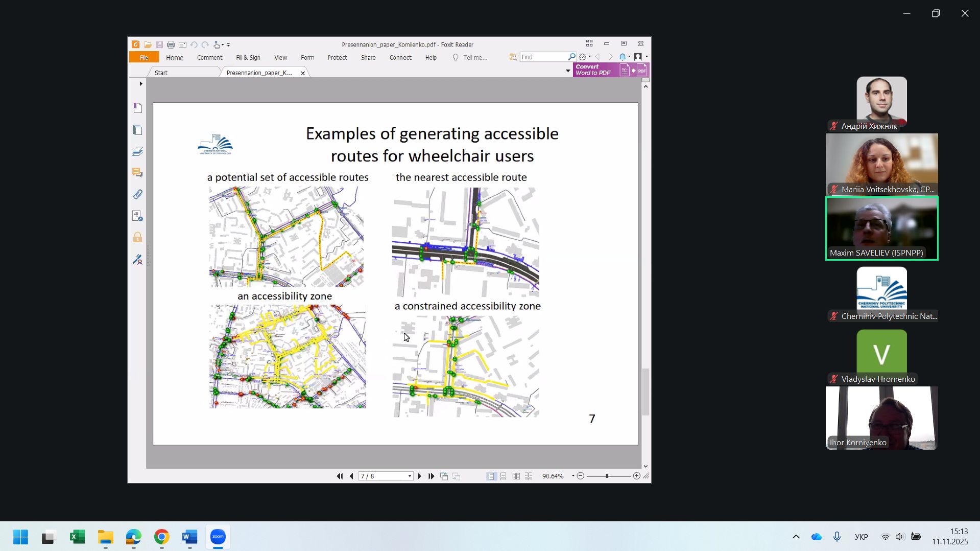Expand the navigation panel arrow
The height and width of the screenshot is (551, 980).
click(x=141, y=84)
